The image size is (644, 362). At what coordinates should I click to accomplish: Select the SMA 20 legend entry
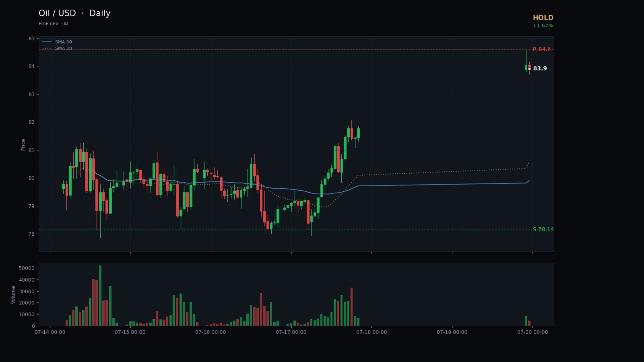[57, 49]
